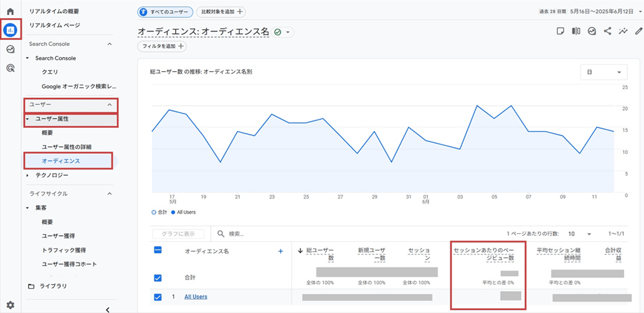Open the ユーザー獲得 report
The width and height of the screenshot is (644, 313).
click(x=59, y=236)
